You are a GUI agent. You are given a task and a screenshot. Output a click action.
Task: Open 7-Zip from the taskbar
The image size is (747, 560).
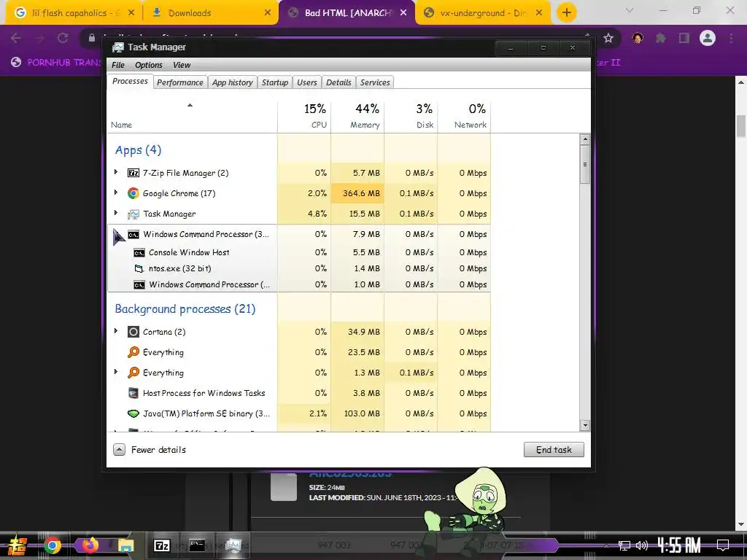(161, 545)
